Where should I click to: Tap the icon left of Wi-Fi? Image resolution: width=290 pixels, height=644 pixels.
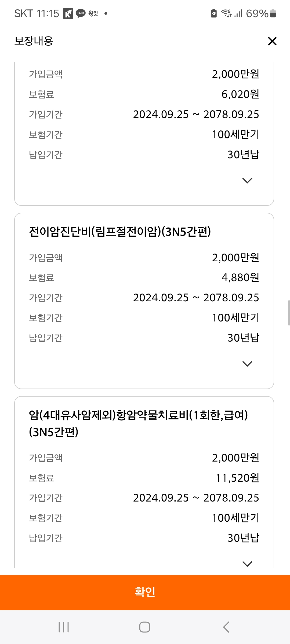[x=214, y=13]
